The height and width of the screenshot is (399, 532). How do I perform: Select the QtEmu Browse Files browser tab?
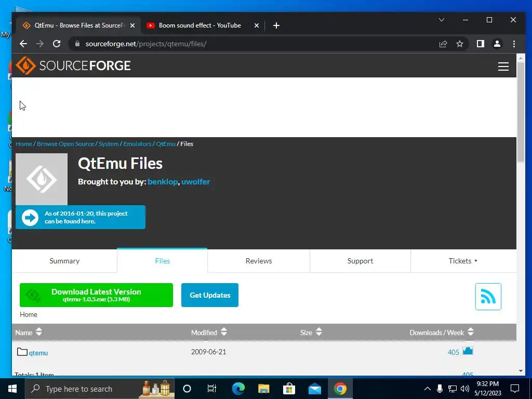coord(79,25)
